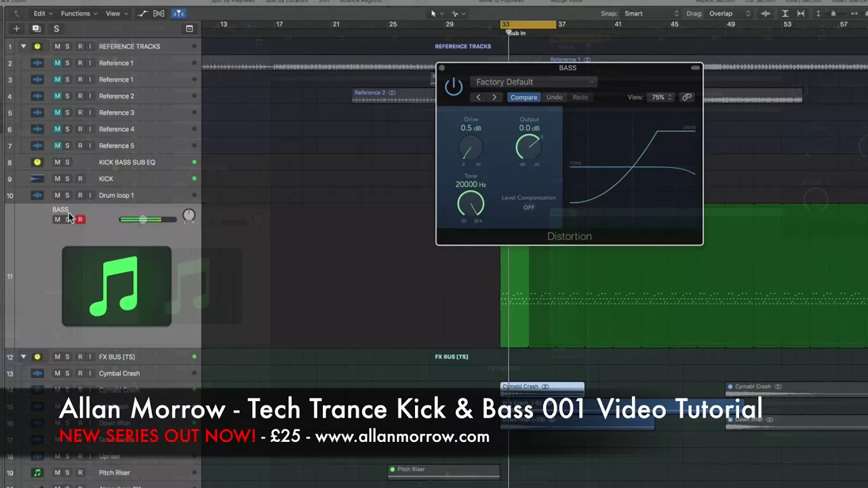Screen dimensions: 868x488
Task: Toggle the catch playhead icon
Action: point(178,14)
